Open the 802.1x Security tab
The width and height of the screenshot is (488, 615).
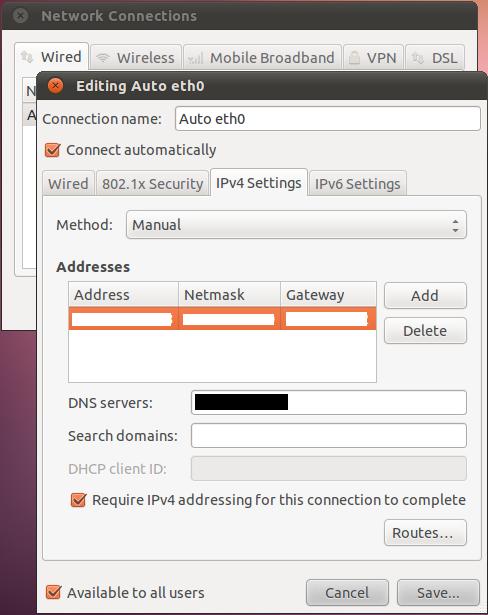point(152,183)
